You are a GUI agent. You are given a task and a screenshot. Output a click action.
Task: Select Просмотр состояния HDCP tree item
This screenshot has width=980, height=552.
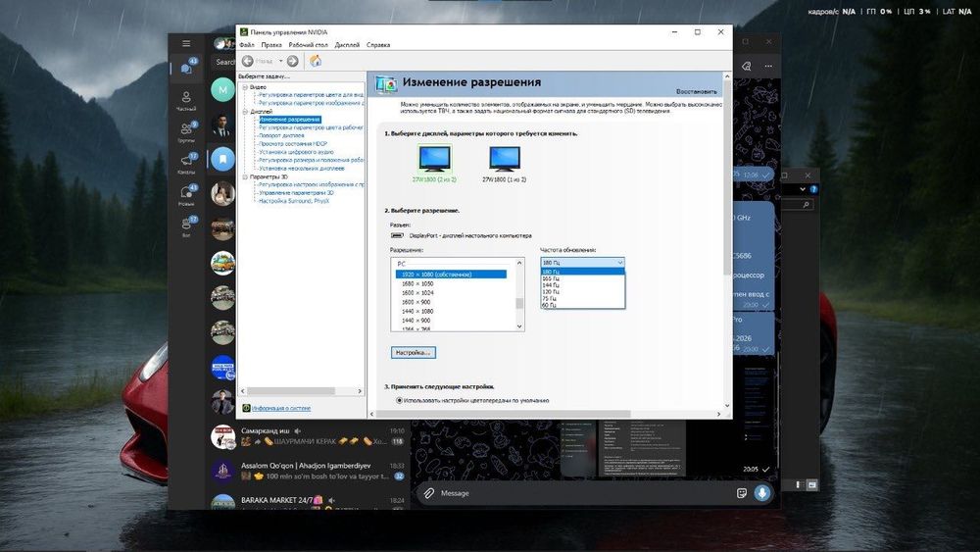[x=293, y=144]
